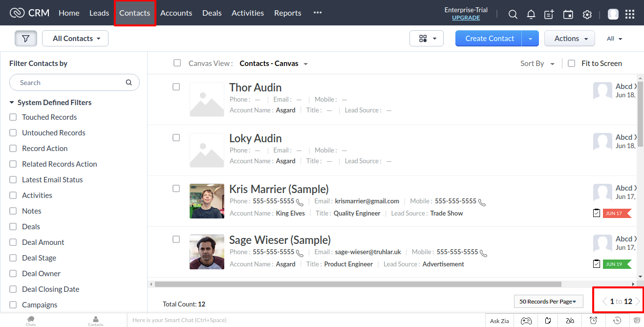Check the Touched Records filter
Viewport: 644px width, 327px height.
coord(13,117)
